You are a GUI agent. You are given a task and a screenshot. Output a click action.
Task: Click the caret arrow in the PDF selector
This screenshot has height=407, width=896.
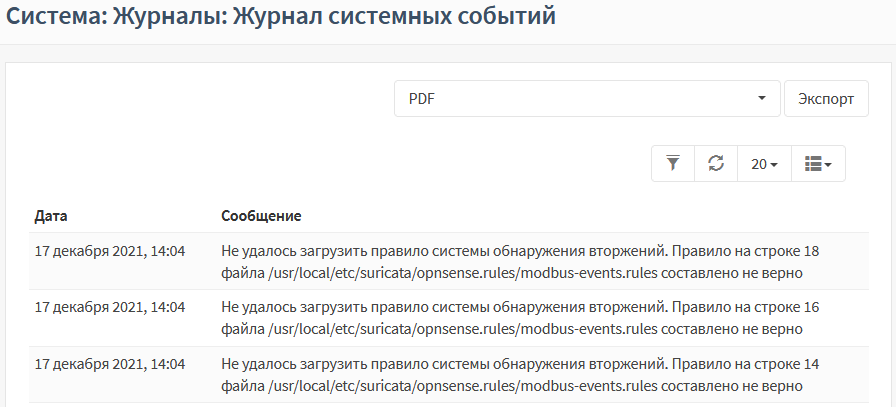pyautogui.click(x=762, y=99)
